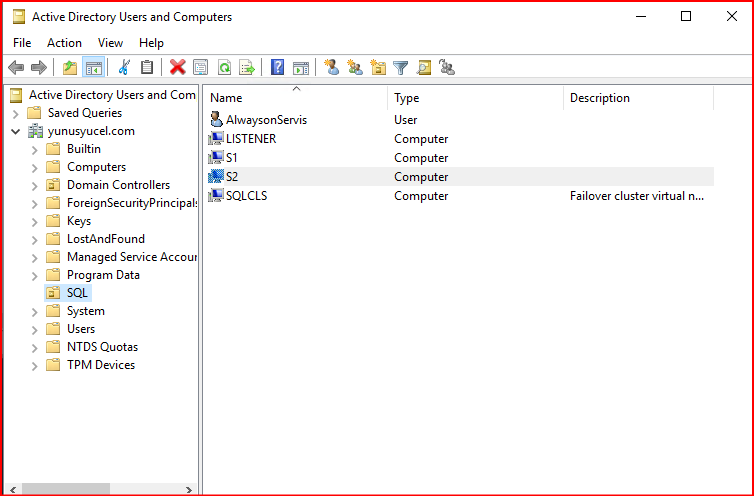Open Help via blue question mark icon
This screenshot has width=754, height=496.
point(278,67)
